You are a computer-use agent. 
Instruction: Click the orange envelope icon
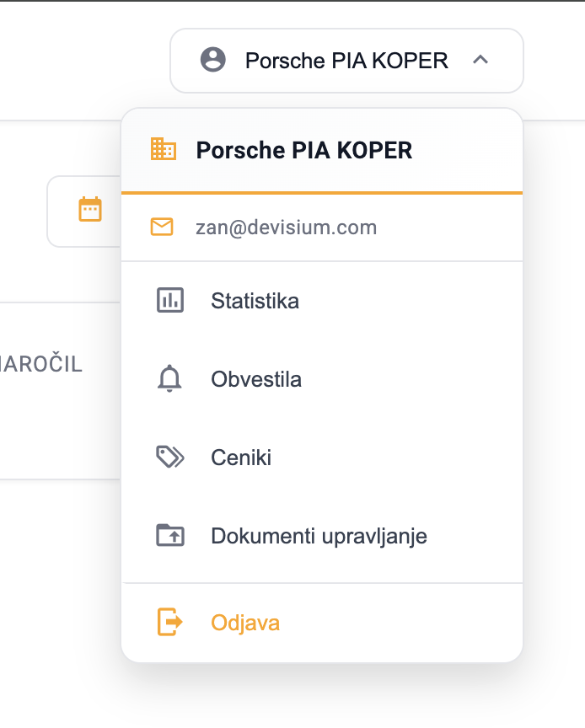pos(162,227)
